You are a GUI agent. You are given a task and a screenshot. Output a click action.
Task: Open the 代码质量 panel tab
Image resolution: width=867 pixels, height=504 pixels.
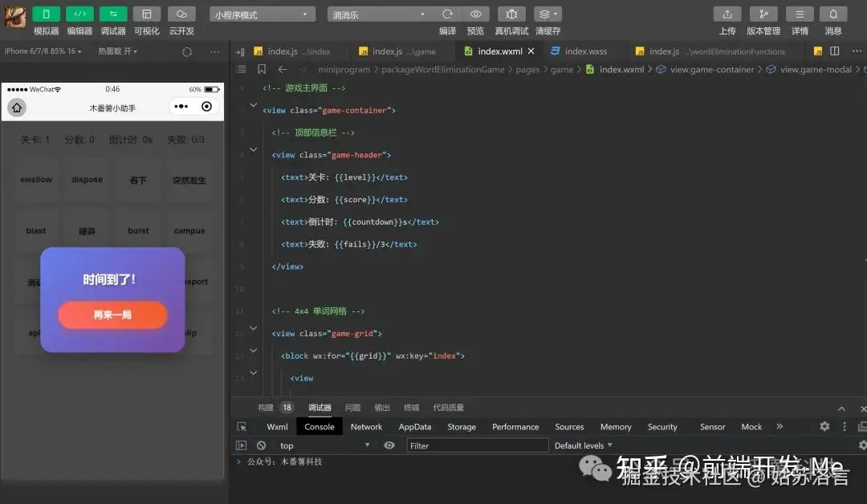click(449, 407)
